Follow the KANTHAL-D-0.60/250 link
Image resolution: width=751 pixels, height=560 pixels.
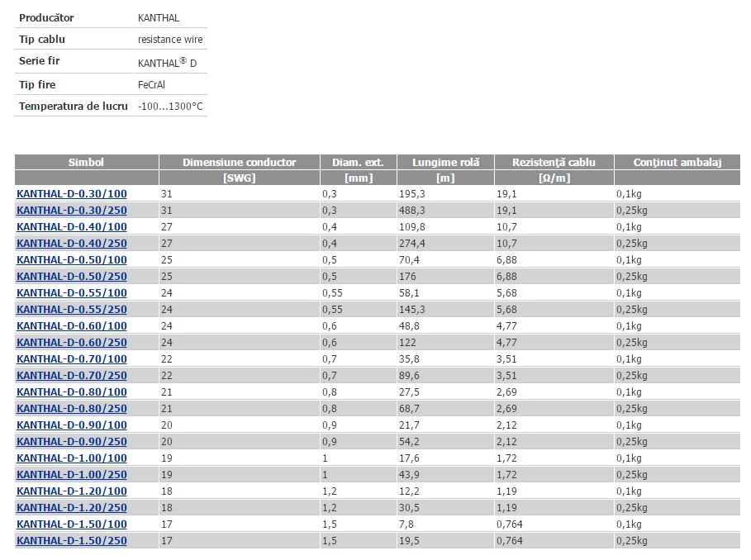point(72,342)
